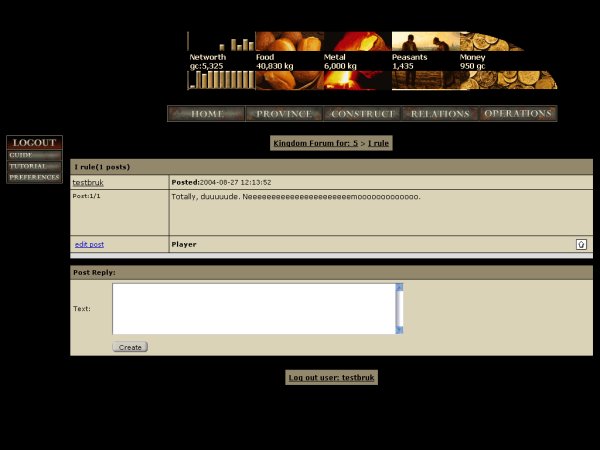Screen dimensions: 600x450
Task: Open the Tutorial from the sidebar
Action: click(x=34, y=166)
